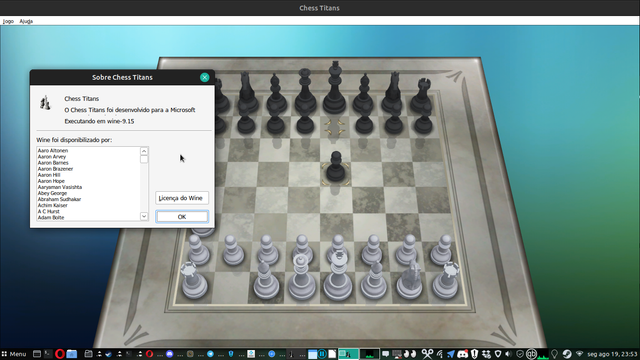Select Adam Bolte in the list
640x360 pixels.
coord(51,218)
